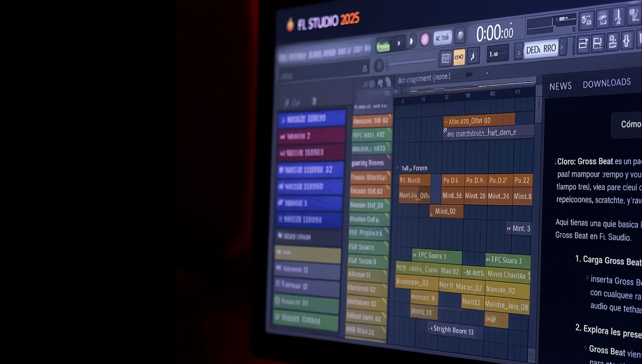Image resolution: width=642 pixels, height=364 pixels.
Task: Toggle the highlighted orange toolbar button
Action: tap(459, 57)
